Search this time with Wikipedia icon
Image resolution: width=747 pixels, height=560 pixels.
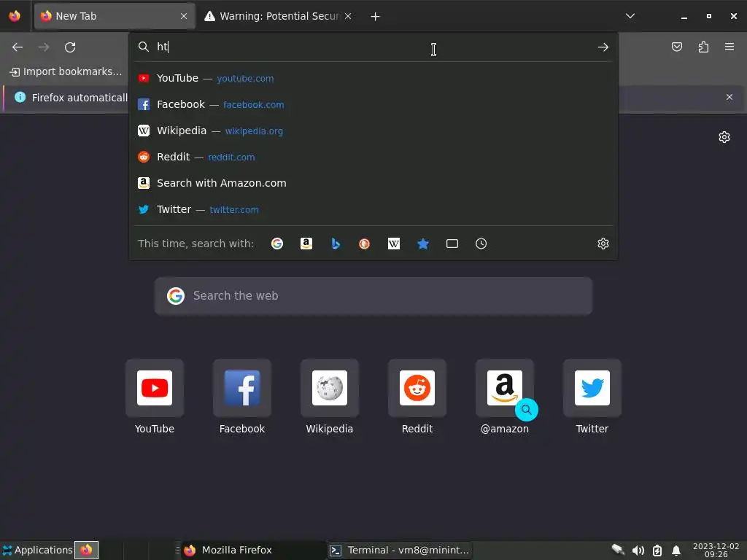pyautogui.click(x=393, y=244)
